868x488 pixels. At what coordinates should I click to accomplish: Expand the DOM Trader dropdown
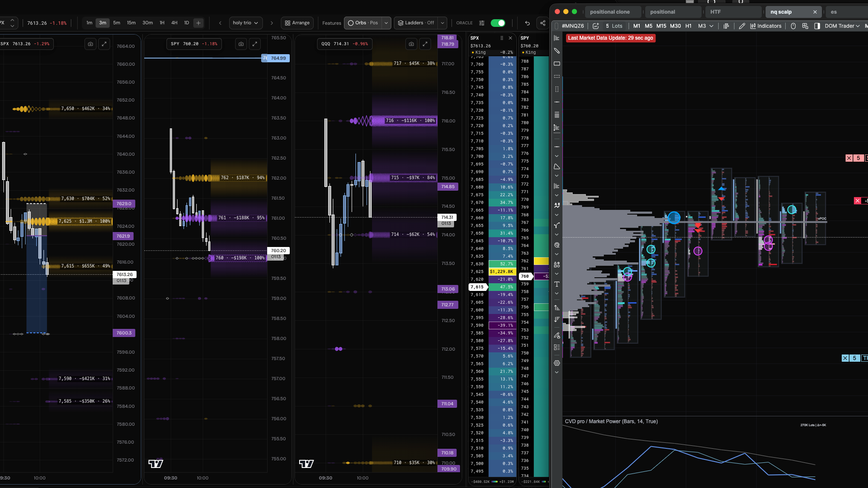click(x=842, y=26)
